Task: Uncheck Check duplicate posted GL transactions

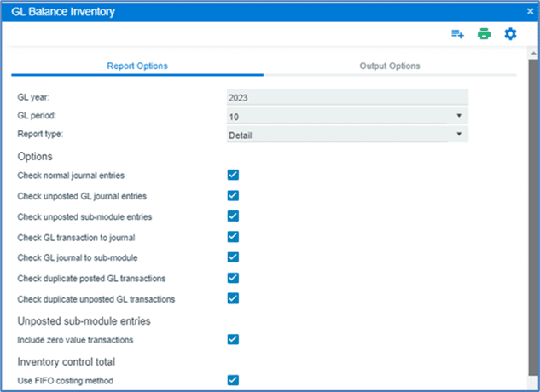Action: 233,278
